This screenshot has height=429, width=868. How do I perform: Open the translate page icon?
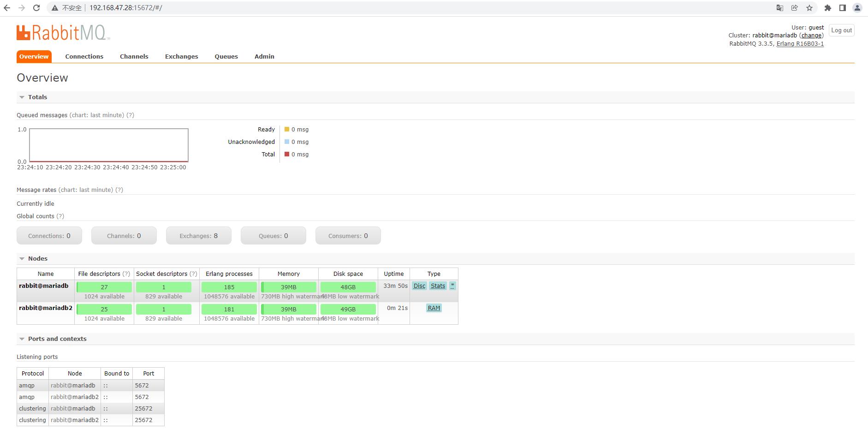coord(780,8)
